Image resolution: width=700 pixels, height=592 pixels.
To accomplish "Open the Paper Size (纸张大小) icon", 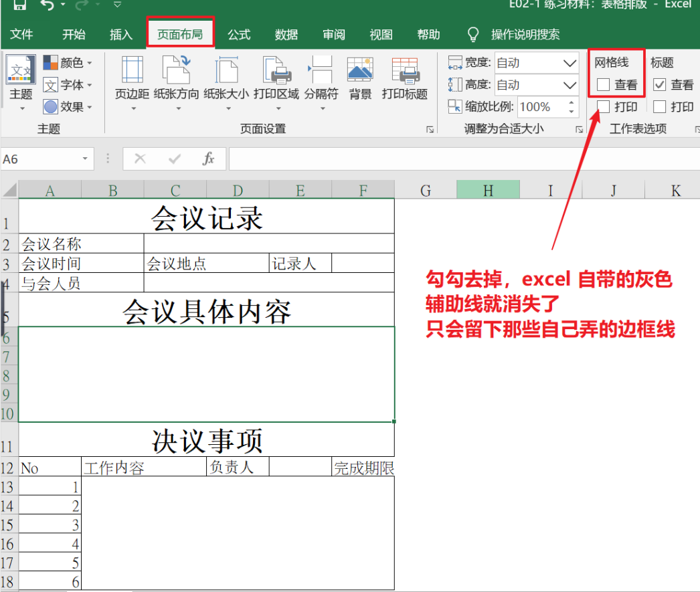I will click(226, 70).
